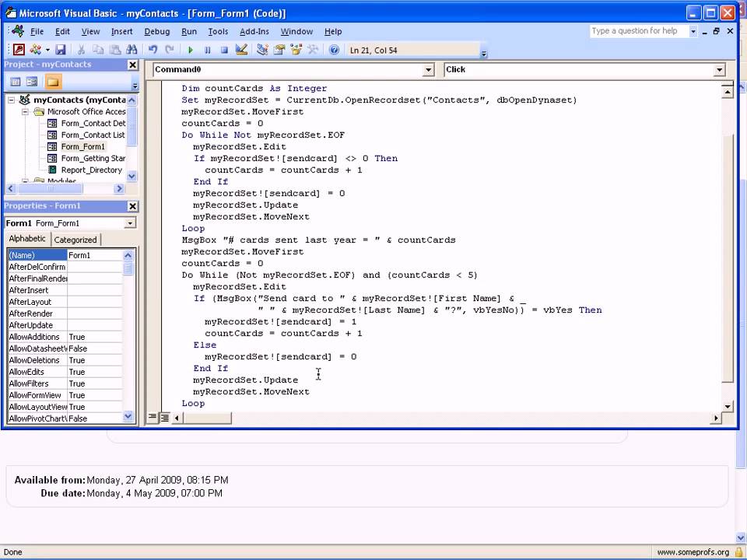Open the Debug menu
This screenshot has width=747, height=560.
pos(156,31)
